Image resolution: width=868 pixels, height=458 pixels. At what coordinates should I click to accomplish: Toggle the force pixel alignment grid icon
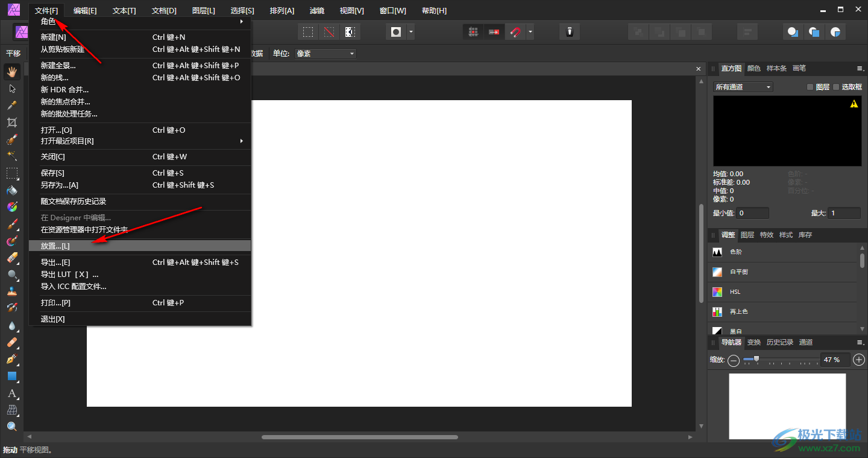click(x=474, y=32)
